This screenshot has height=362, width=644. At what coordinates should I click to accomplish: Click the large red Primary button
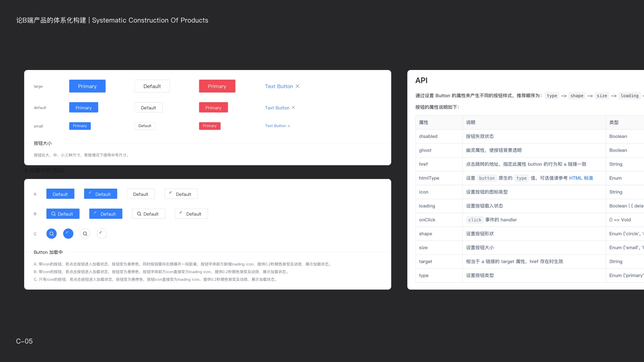click(x=217, y=86)
